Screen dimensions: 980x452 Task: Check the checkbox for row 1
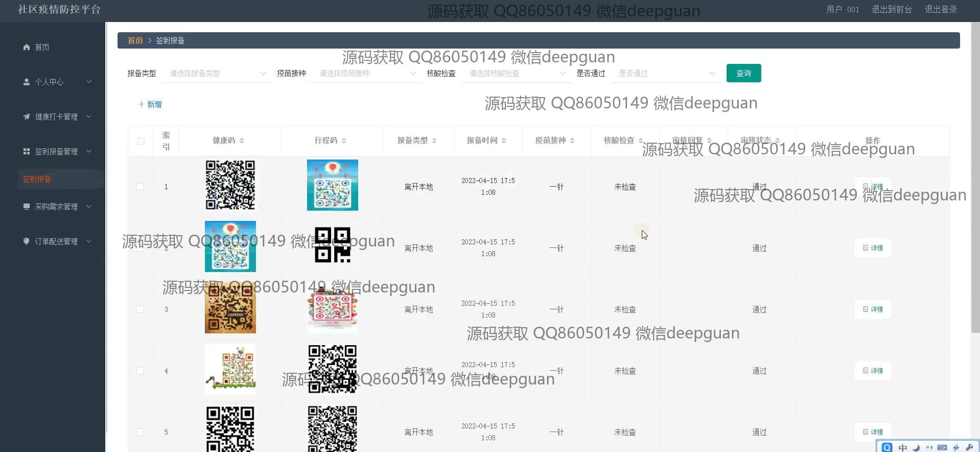click(x=140, y=187)
